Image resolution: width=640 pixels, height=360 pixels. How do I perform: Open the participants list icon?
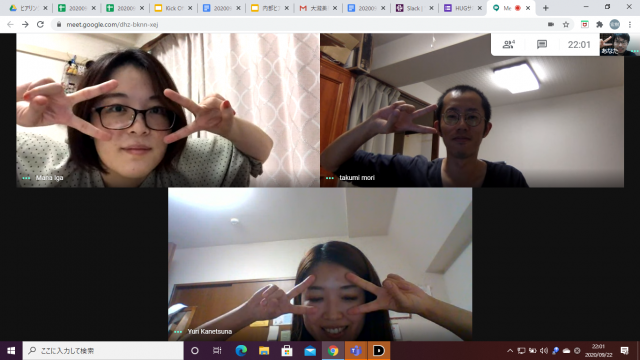(x=509, y=44)
